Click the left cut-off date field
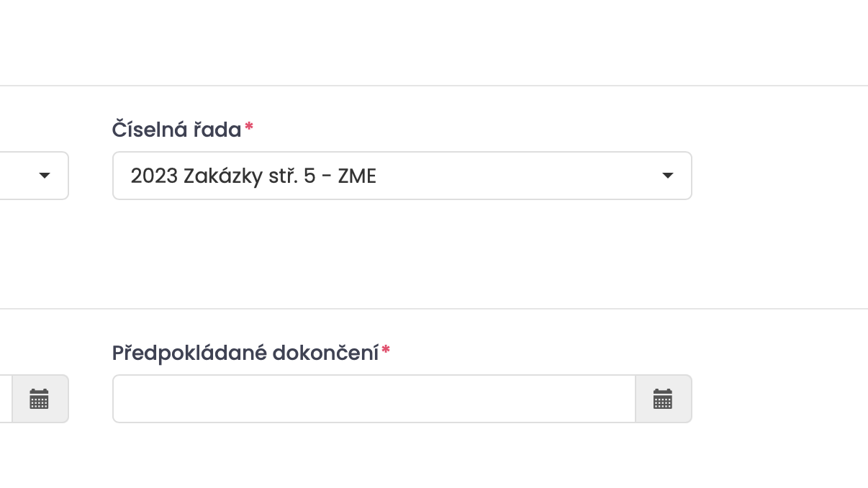Viewport: 868px width, 488px height. (6, 399)
